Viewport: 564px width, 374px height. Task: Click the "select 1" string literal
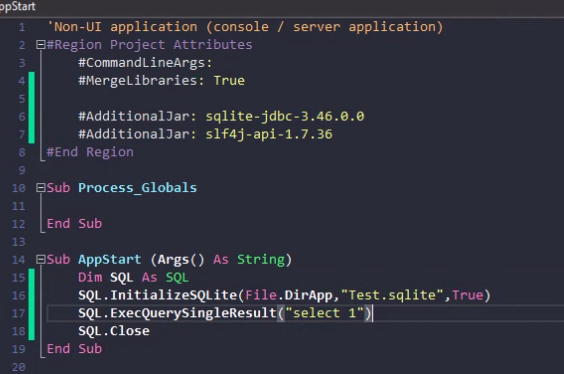324,313
